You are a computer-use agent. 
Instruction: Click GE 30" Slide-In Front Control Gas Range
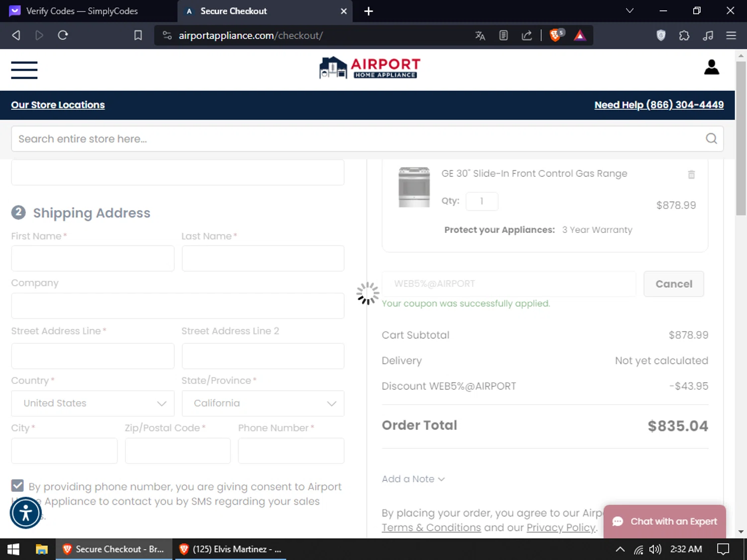click(x=534, y=174)
